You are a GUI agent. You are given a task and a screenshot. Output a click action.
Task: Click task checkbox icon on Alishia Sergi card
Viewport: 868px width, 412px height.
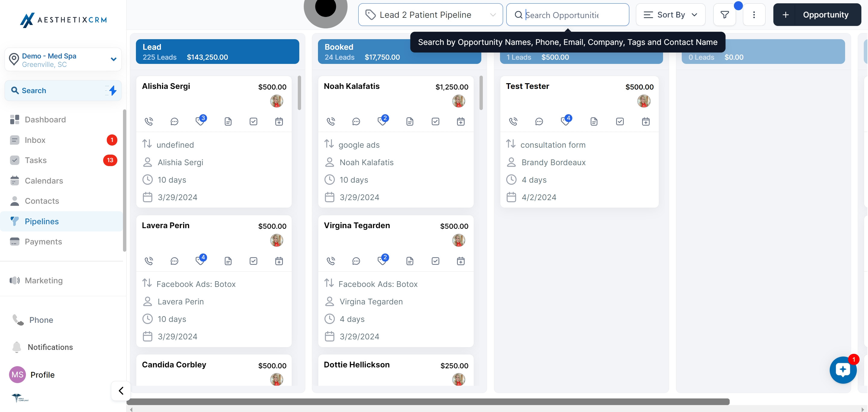(253, 121)
